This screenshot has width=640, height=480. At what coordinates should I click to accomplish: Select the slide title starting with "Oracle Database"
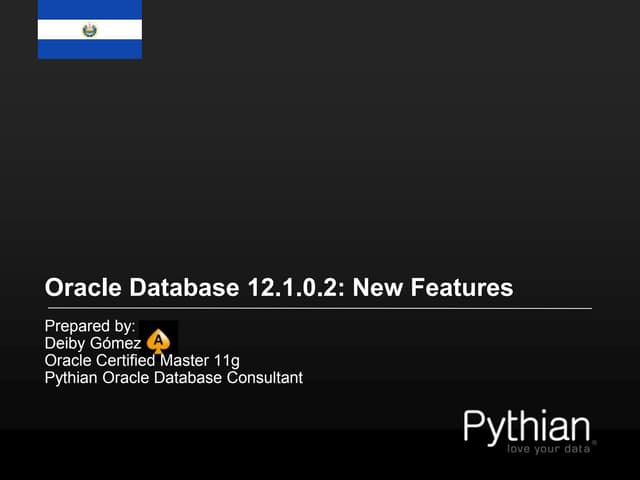coord(279,288)
